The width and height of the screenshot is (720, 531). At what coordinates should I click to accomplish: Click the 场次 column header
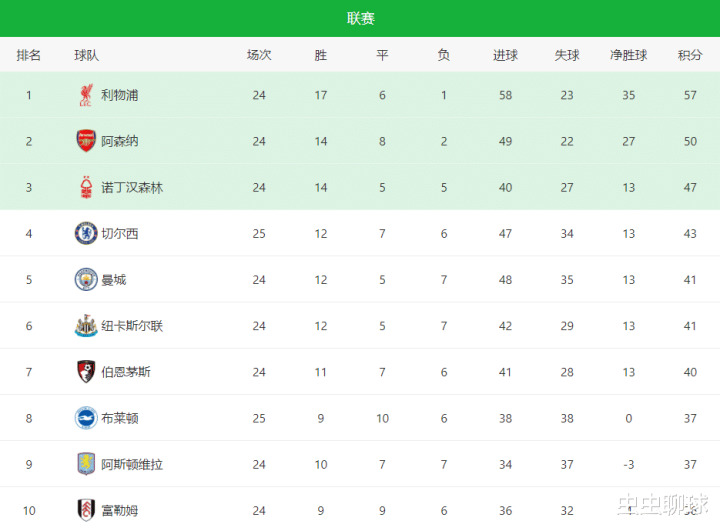259,55
